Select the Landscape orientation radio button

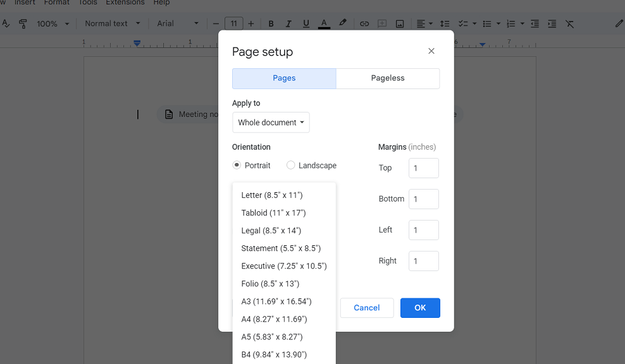click(291, 166)
